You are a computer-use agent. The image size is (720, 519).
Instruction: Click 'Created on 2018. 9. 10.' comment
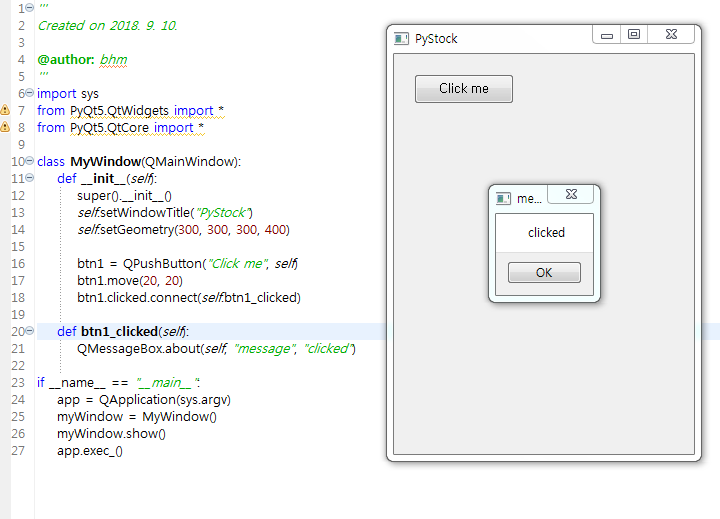(107, 26)
